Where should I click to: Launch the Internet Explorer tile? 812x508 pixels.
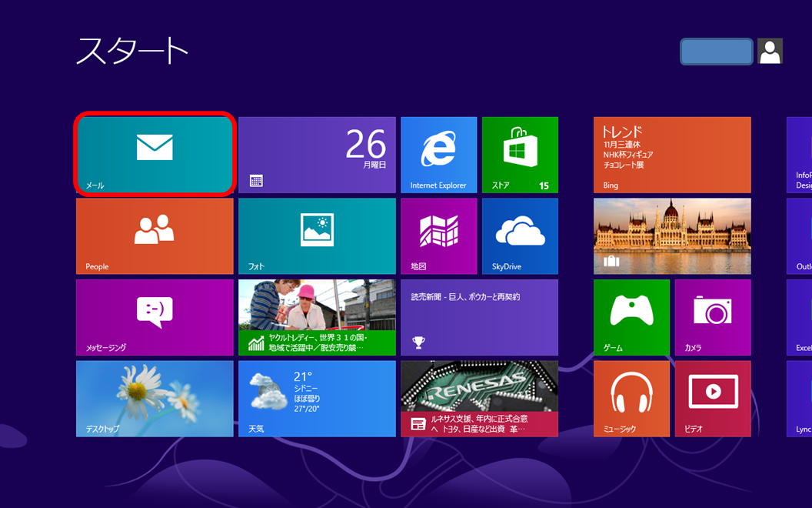point(438,154)
